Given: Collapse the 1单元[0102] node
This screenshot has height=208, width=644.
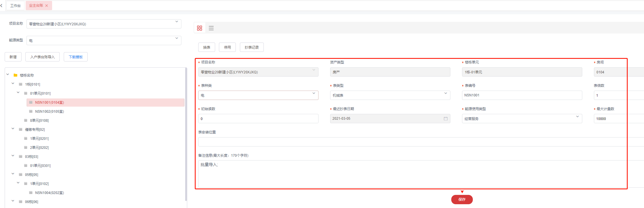Looking at the screenshot, I should tap(18, 183).
